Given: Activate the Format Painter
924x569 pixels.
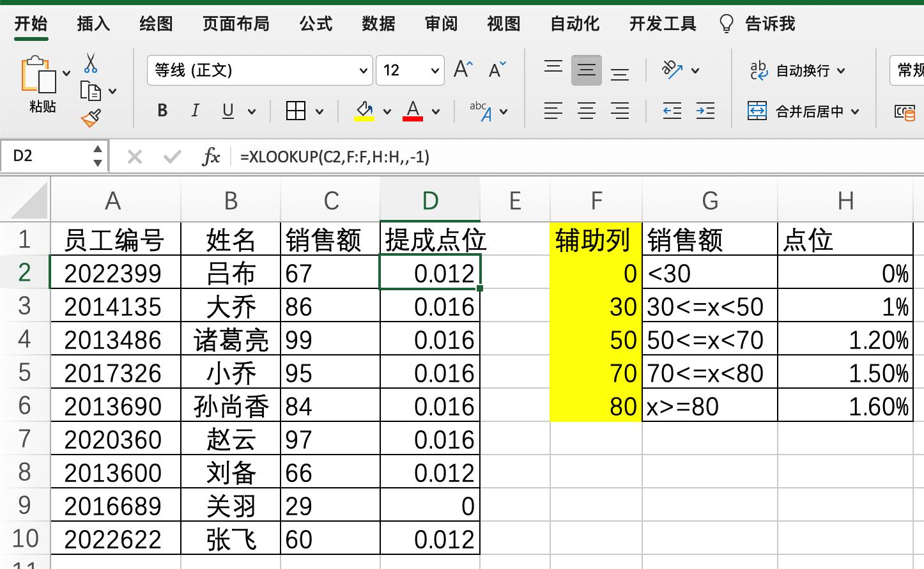Looking at the screenshot, I should 89,118.
